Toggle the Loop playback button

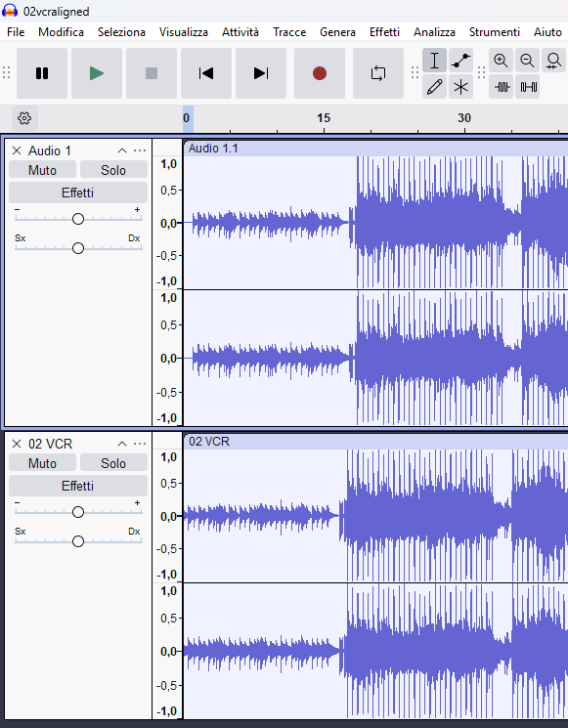[x=378, y=73]
